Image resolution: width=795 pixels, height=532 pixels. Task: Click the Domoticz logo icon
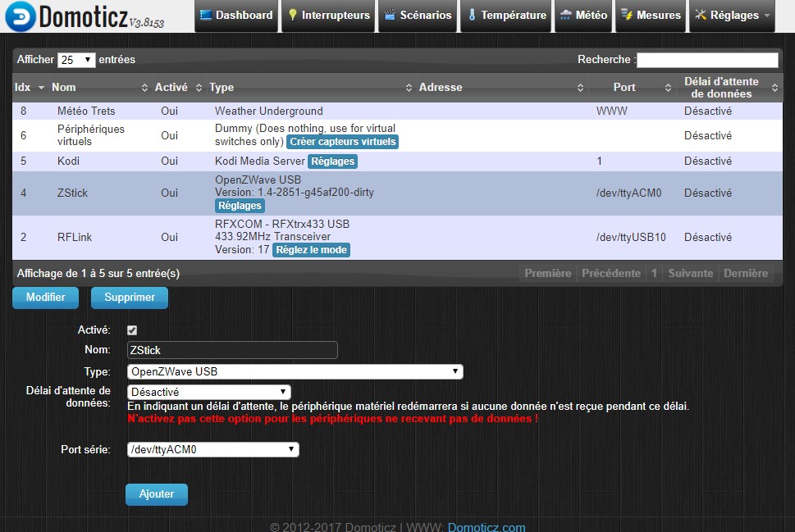coord(21,16)
